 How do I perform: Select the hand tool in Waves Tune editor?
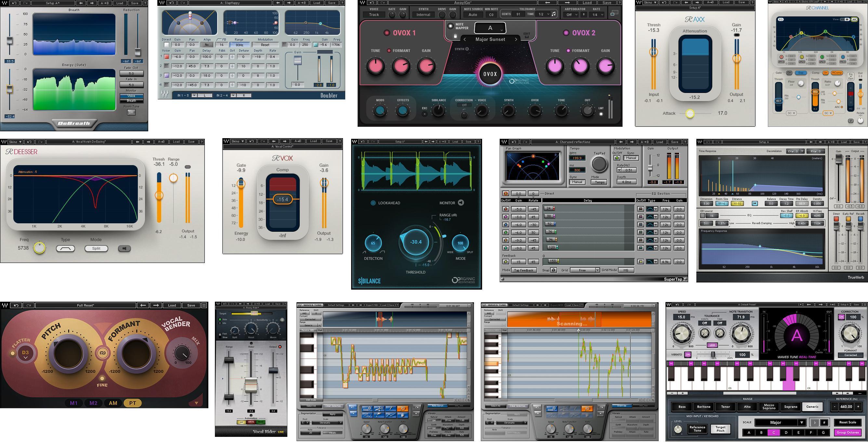pos(403,416)
